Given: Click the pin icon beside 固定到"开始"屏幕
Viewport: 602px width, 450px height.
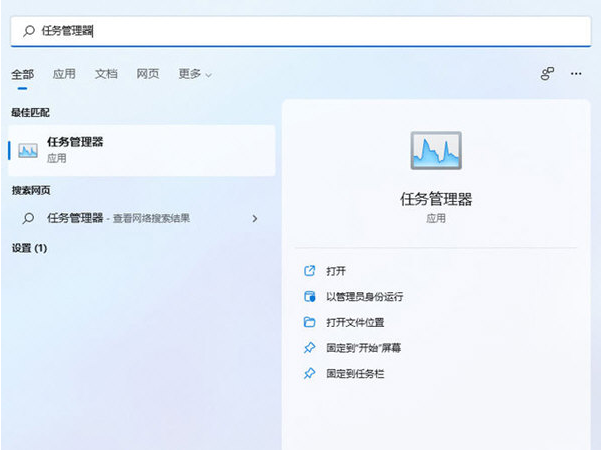Looking at the screenshot, I should tap(309, 348).
